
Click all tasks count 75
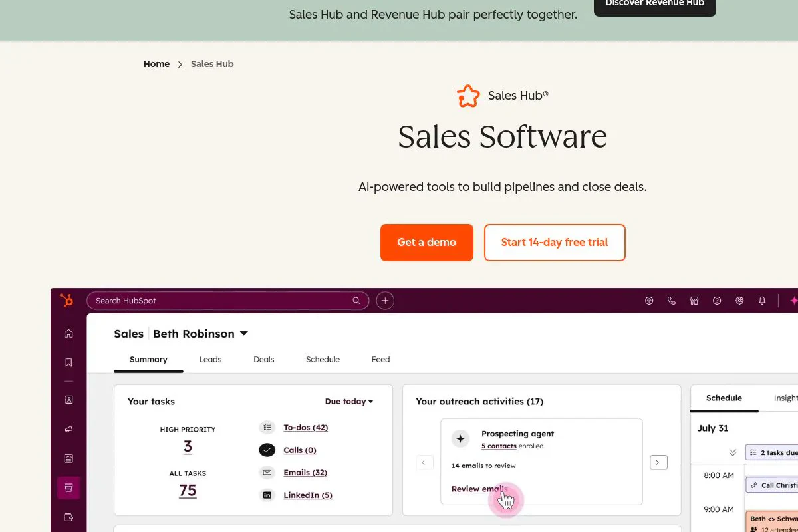tap(188, 491)
